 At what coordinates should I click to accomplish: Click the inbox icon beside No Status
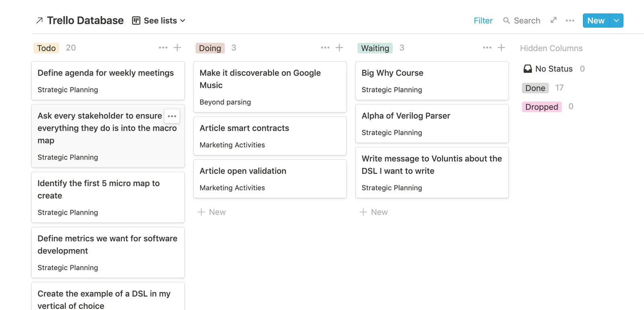pyautogui.click(x=527, y=68)
